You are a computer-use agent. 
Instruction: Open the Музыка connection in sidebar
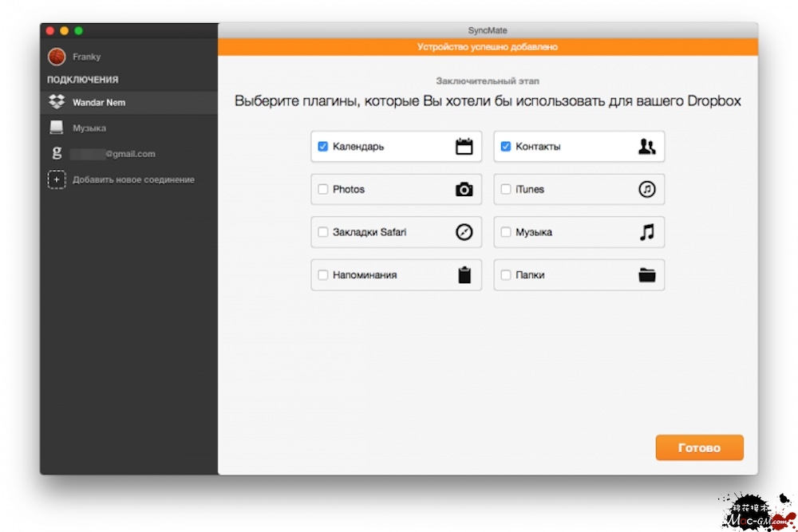coord(89,128)
